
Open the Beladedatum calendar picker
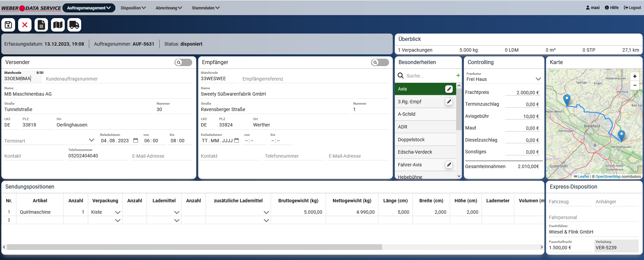(136, 141)
